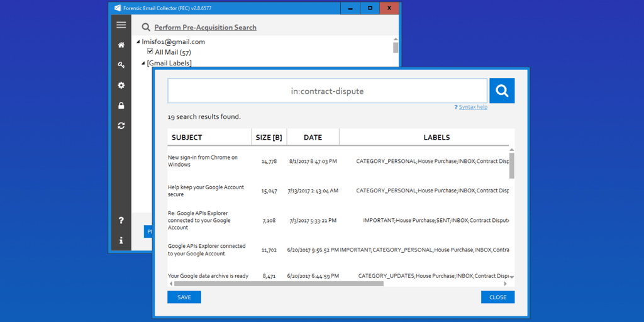
Task: Select the [Gmail Labels] tree item
Action: (x=169, y=64)
